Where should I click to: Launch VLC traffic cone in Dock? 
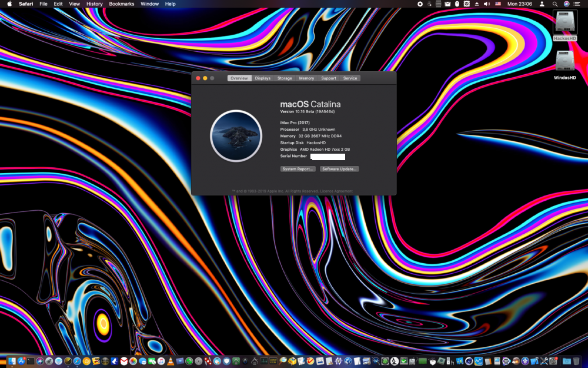point(171,362)
